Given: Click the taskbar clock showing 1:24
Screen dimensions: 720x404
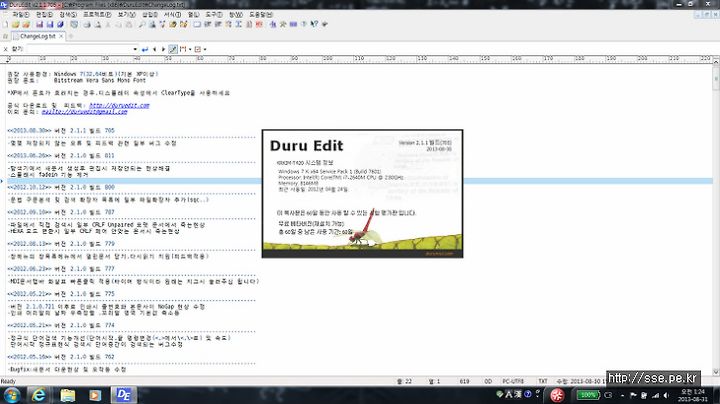Looking at the screenshot, I should click(693, 395).
